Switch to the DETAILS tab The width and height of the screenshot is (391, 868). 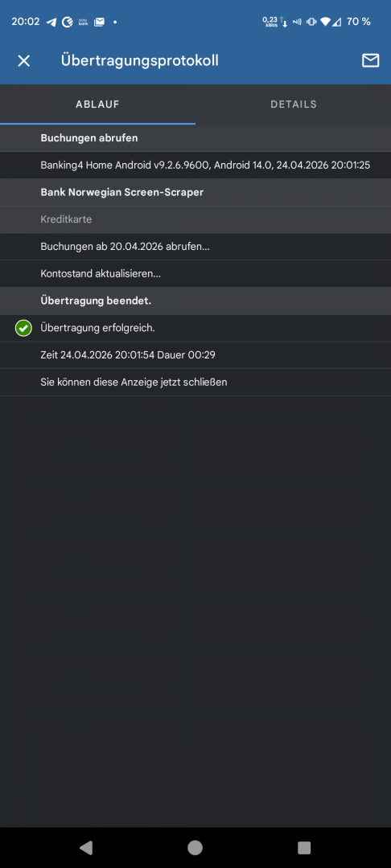click(294, 104)
